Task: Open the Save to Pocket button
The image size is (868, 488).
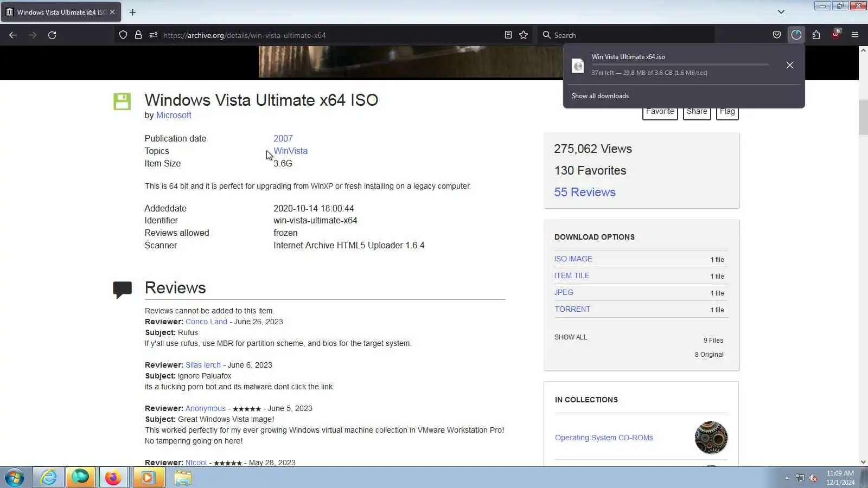Action: pyautogui.click(x=777, y=35)
